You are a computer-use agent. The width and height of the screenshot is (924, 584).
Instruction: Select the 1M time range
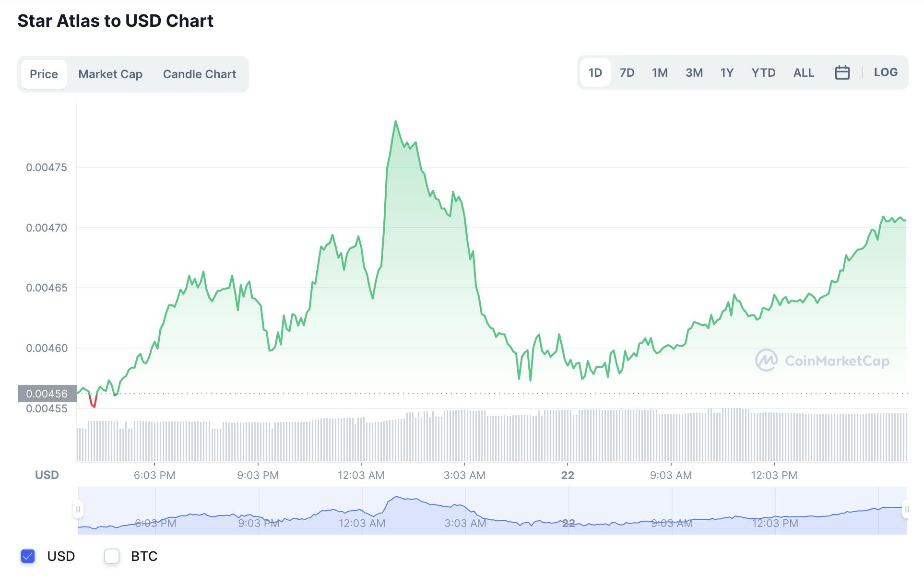660,72
